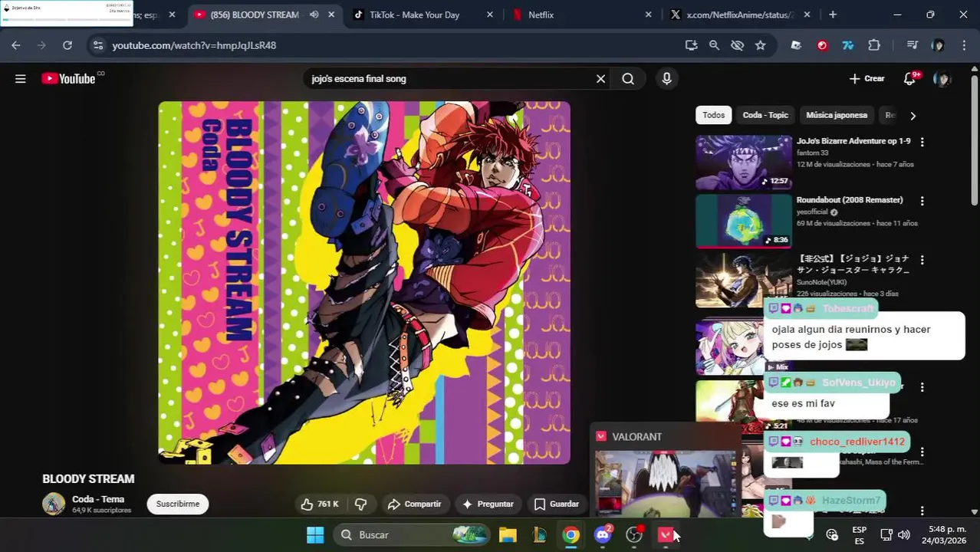The height and width of the screenshot is (552, 980).
Task: Open JoJo's Bizarre Adventure op 1-9 thumbnail
Action: pos(744,162)
